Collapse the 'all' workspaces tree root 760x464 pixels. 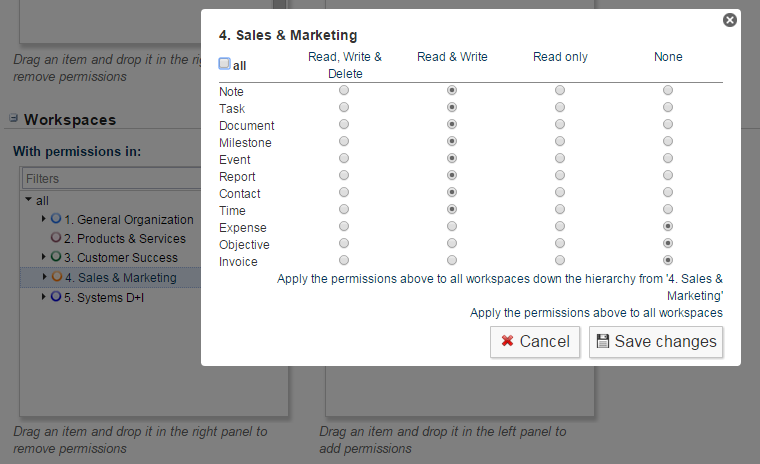click(x=29, y=201)
